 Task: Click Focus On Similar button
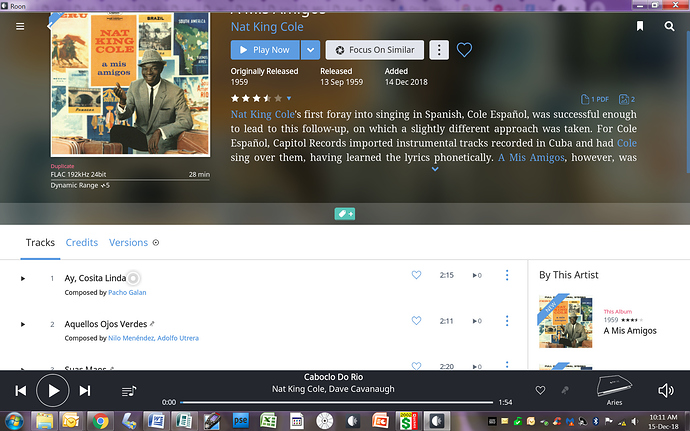[374, 50]
